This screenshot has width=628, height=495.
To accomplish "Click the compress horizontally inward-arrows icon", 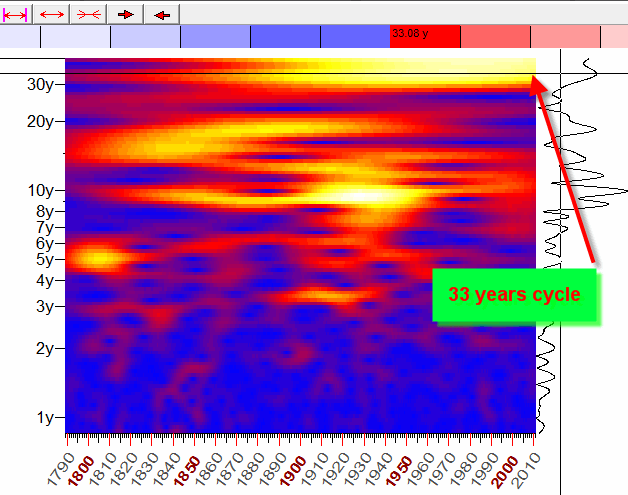I will point(89,15).
